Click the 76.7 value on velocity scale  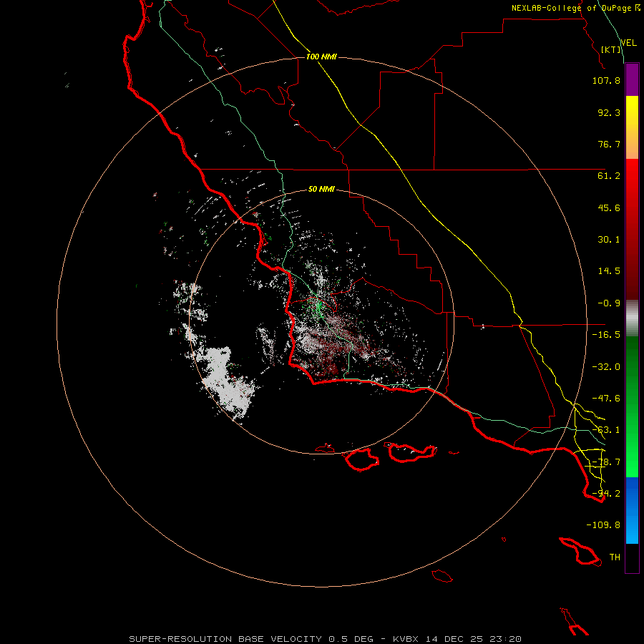point(609,144)
